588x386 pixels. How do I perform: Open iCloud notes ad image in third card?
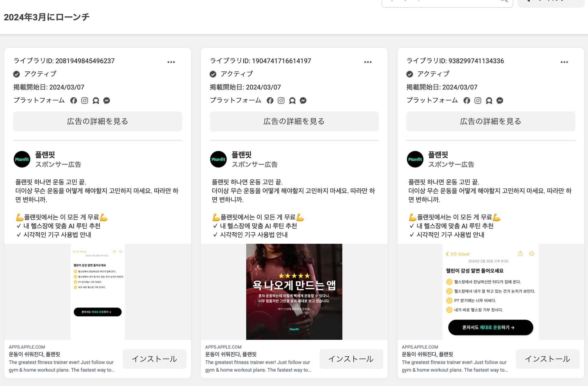coord(491,292)
